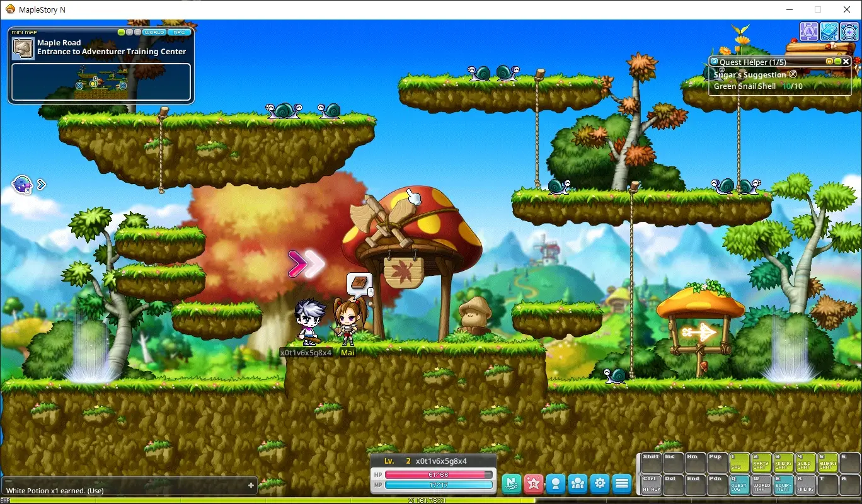Click the Pup quick slot

[x=718, y=463]
